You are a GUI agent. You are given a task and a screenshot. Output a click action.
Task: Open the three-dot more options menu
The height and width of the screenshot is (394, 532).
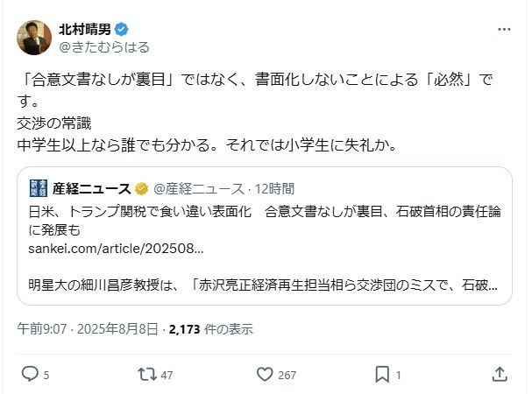(503, 30)
